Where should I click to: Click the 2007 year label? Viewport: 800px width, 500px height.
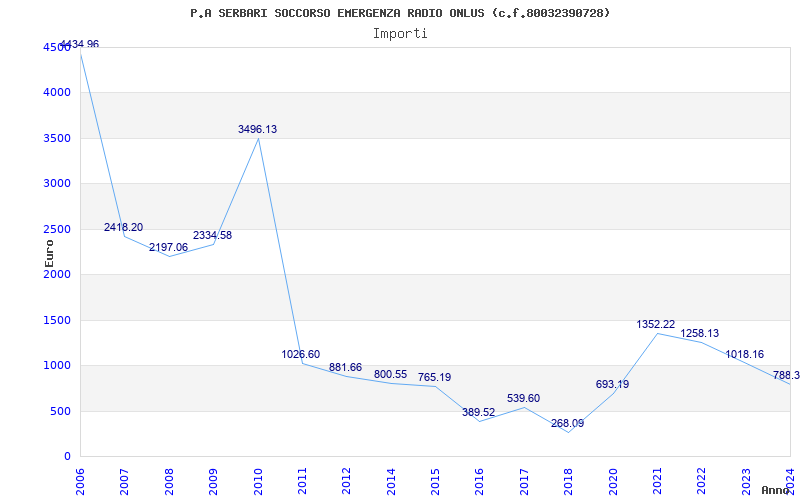pos(124,481)
